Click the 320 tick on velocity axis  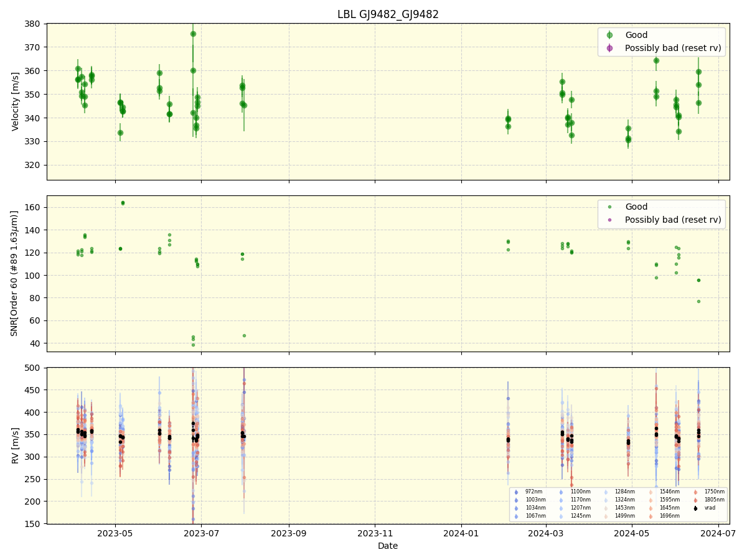(33, 165)
